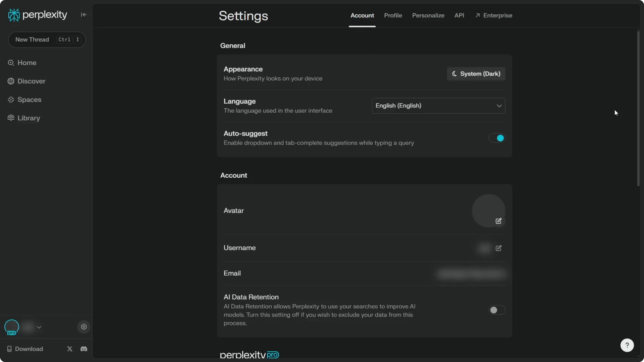This screenshot has height=362, width=644.
Task: Open the API settings tab
Action: (x=459, y=15)
